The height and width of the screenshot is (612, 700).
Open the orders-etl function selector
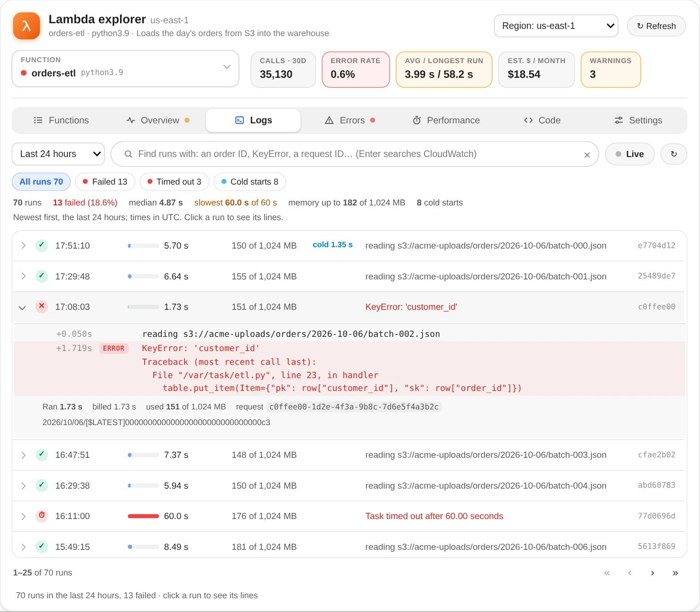[125, 69]
